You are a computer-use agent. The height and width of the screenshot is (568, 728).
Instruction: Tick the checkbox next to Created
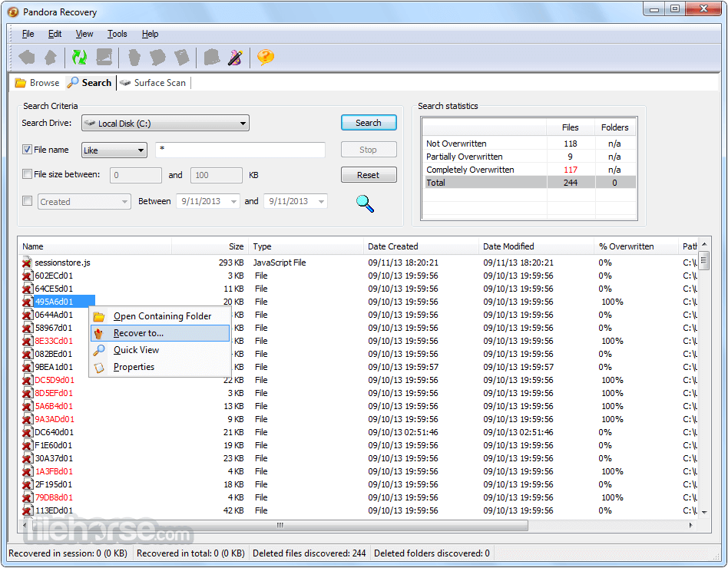tap(27, 201)
